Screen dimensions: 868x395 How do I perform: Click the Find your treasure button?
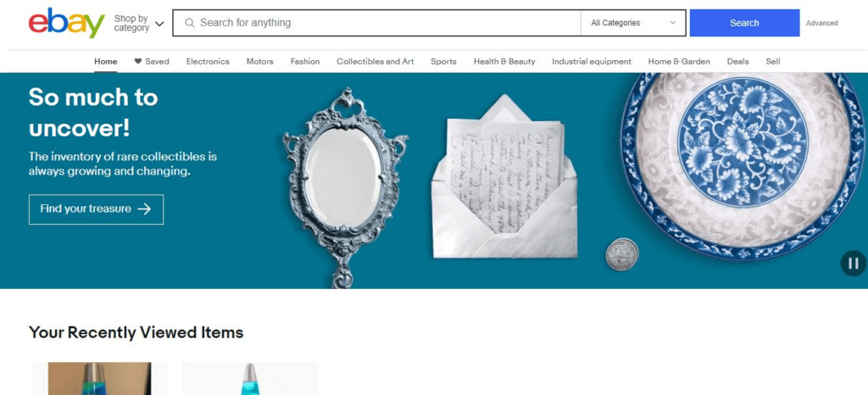pyautogui.click(x=97, y=209)
